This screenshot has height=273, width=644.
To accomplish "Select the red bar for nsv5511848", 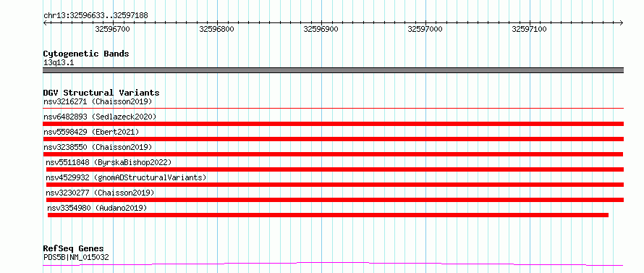I will (335, 169).
